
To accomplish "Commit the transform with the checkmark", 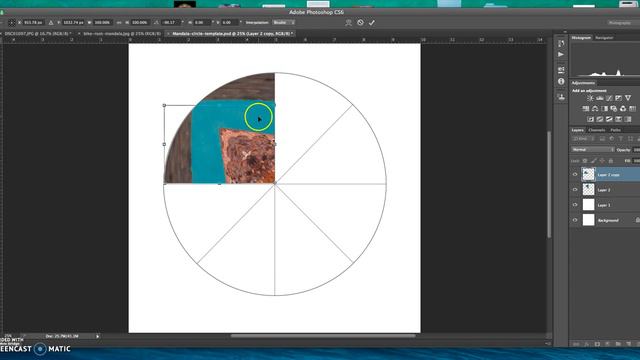I will click(x=371, y=23).
